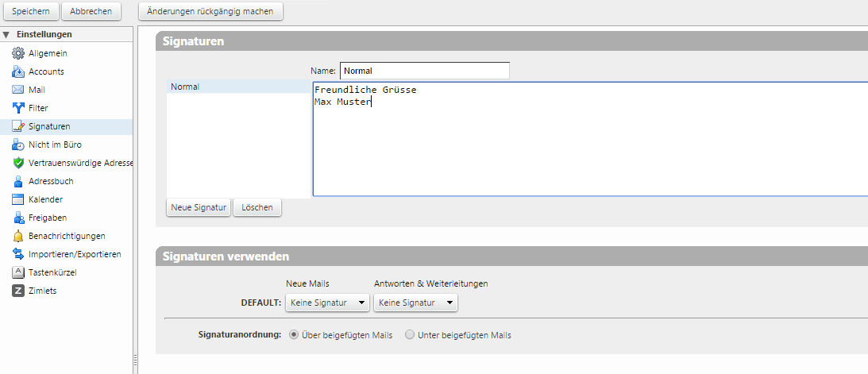Click into the signature Name field

pyautogui.click(x=424, y=71)
